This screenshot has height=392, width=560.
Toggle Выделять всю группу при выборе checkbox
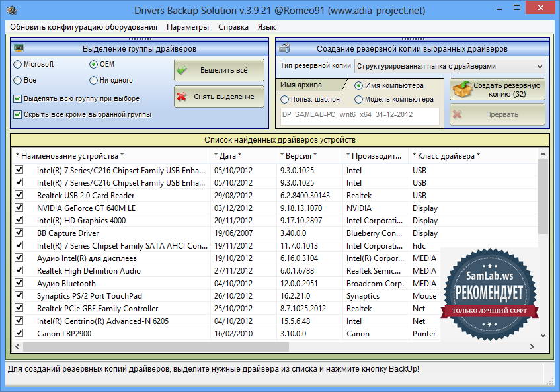tap(18, 98)
